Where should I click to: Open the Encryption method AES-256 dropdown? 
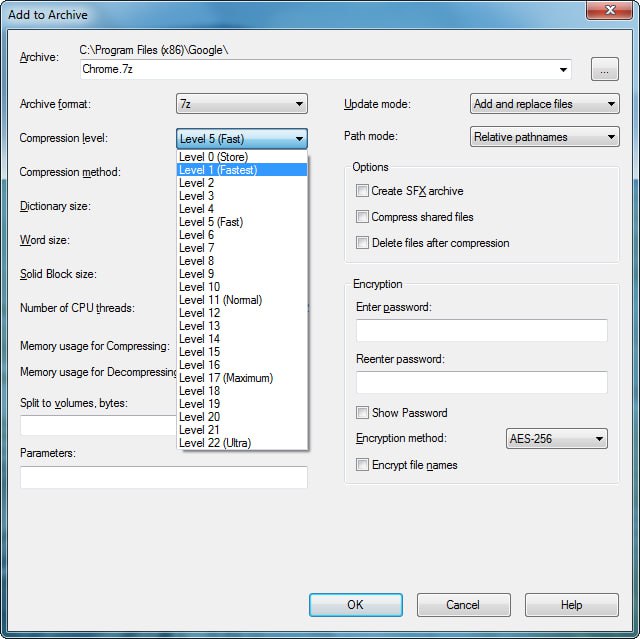pos(556,439)
